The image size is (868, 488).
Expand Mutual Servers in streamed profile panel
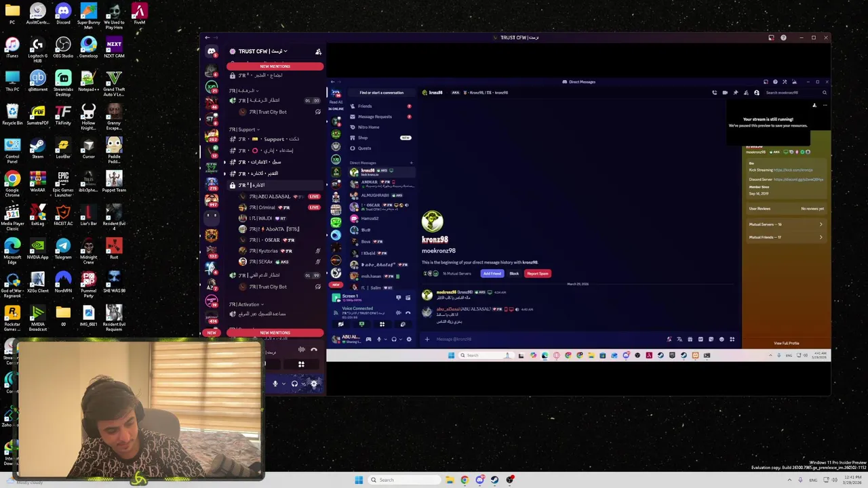(786, 224)
